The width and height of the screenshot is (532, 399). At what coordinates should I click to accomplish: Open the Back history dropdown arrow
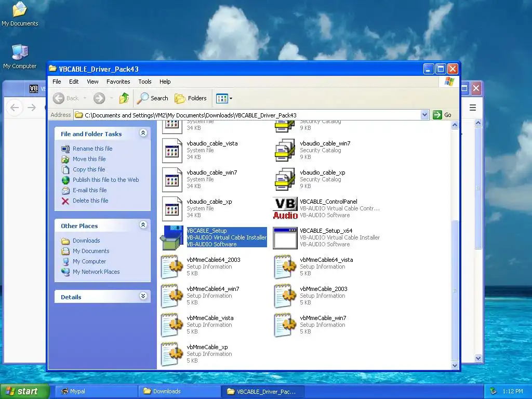pos(85,98)
